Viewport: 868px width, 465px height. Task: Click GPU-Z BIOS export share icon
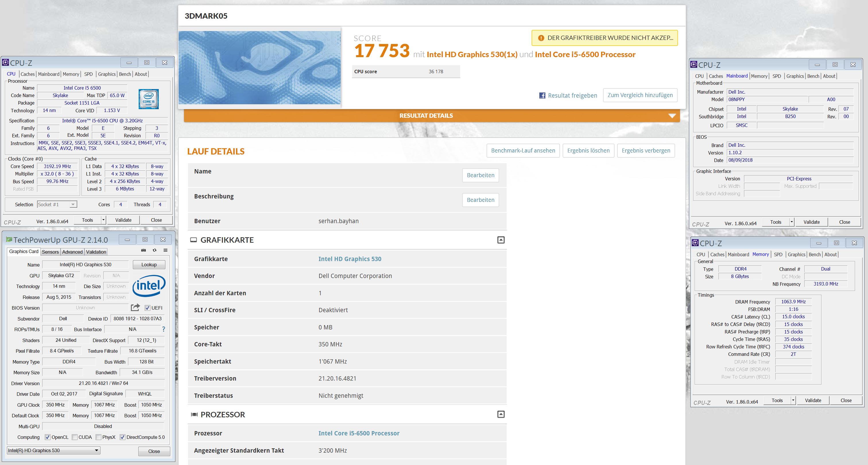coord(135,308)
